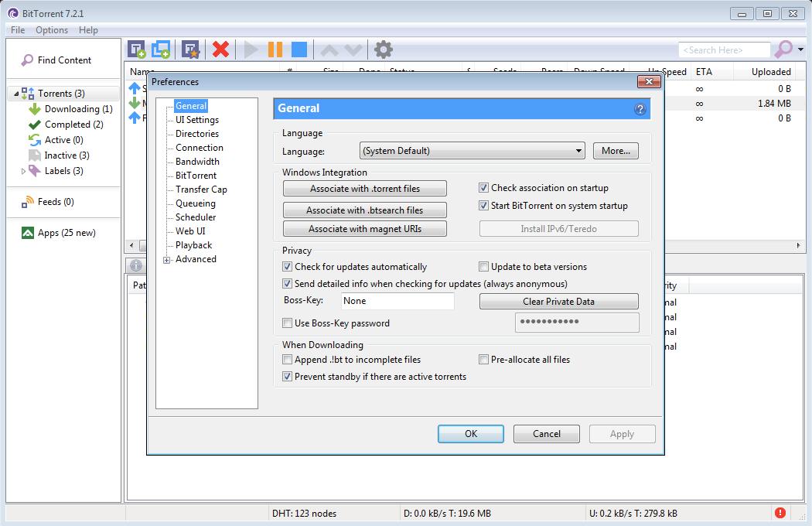
Task: Toggle Check for updates automatically
Action: coord(287,266)
